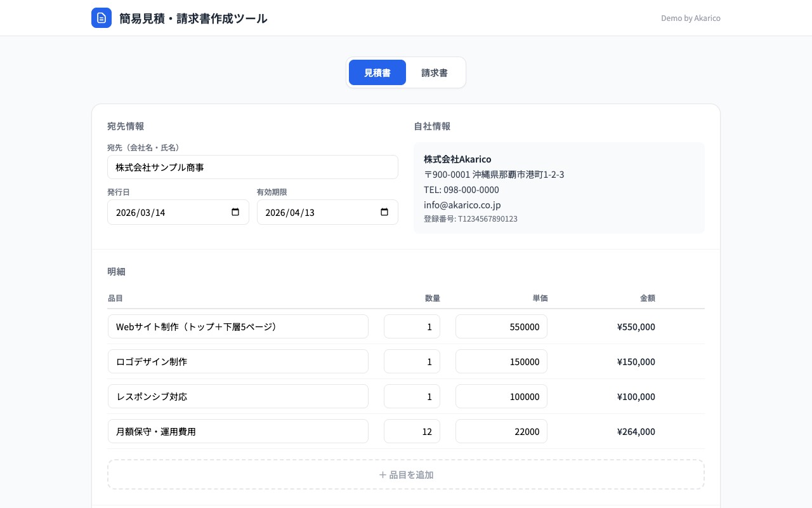The width and height of the screenshot is (812, 508).
Task: Click the unit price field showing 100000
Action: [501, 396]
